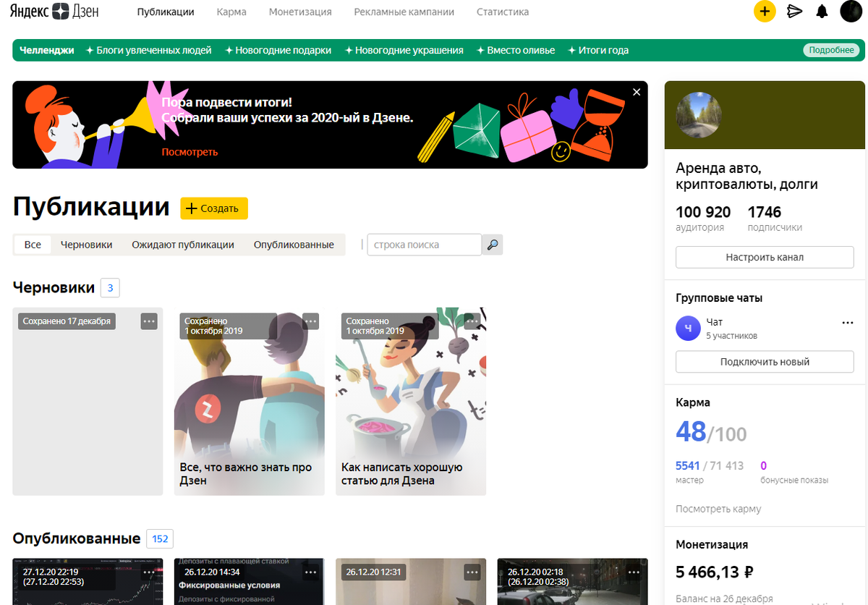The width and height of the screenshot is (868, 605).
Task: Click Посмотреть link in the banner
Action: tap(190, 152)
